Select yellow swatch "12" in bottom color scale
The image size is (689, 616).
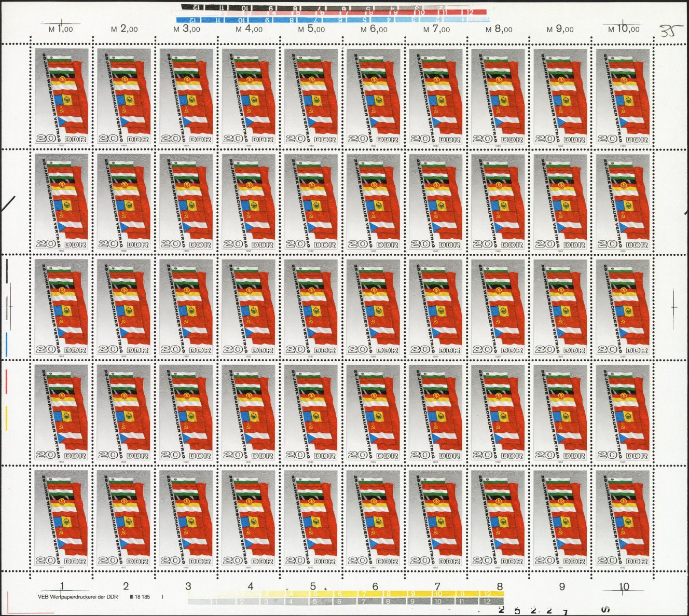(x=486, y=593)
